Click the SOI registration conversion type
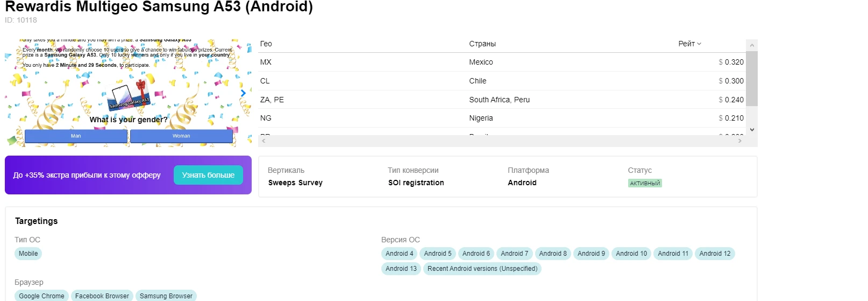 [x=416, y=183]
